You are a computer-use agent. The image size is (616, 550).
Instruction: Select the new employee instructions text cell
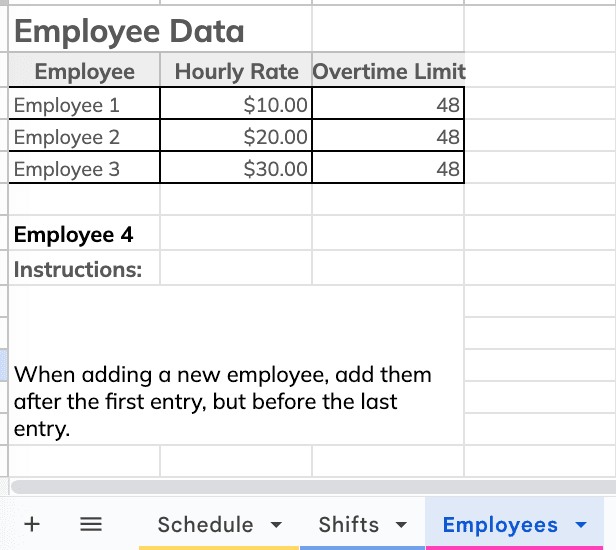pos(236,365)
